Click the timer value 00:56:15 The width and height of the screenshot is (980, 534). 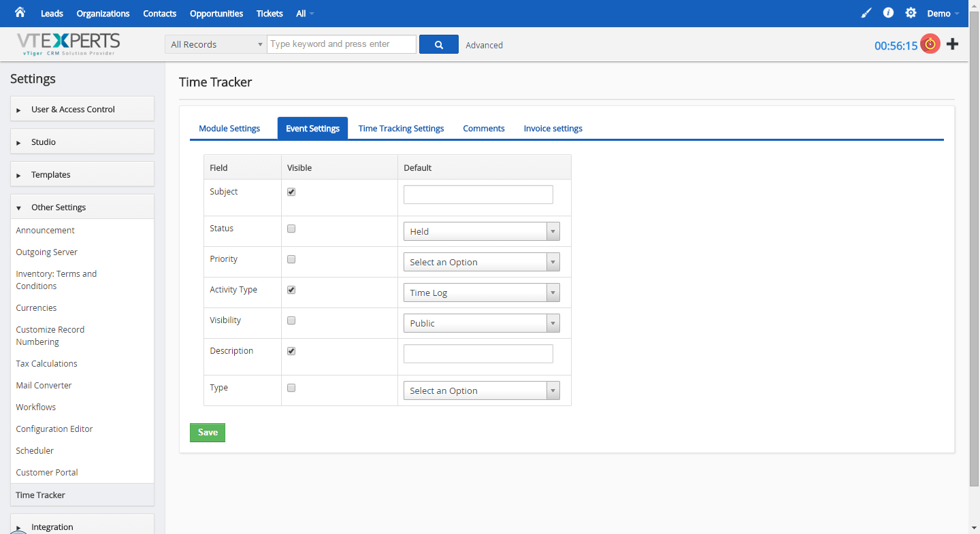click(x=896, y=46)
